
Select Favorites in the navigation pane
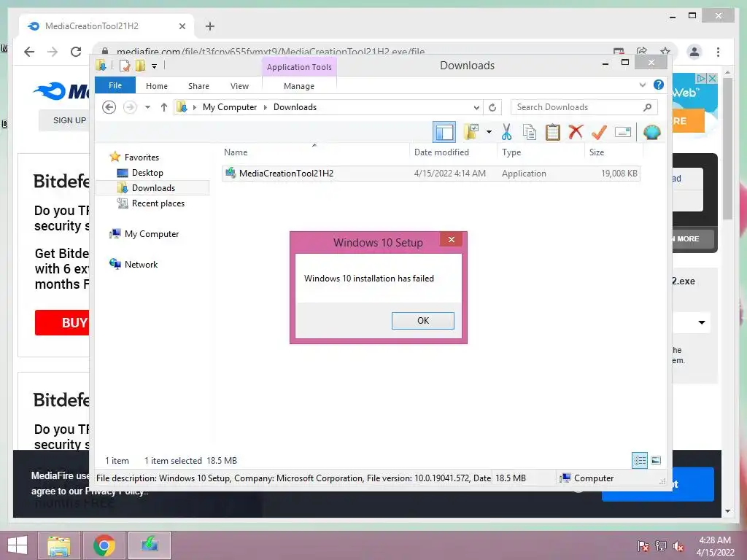point(142,157)
